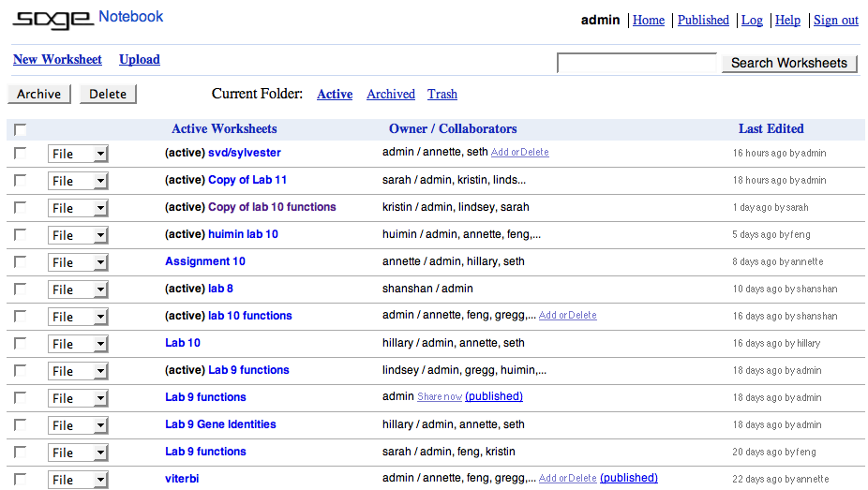
Task: Expand File dropdown for viterbi worksheet
Action: pos(78,480)
